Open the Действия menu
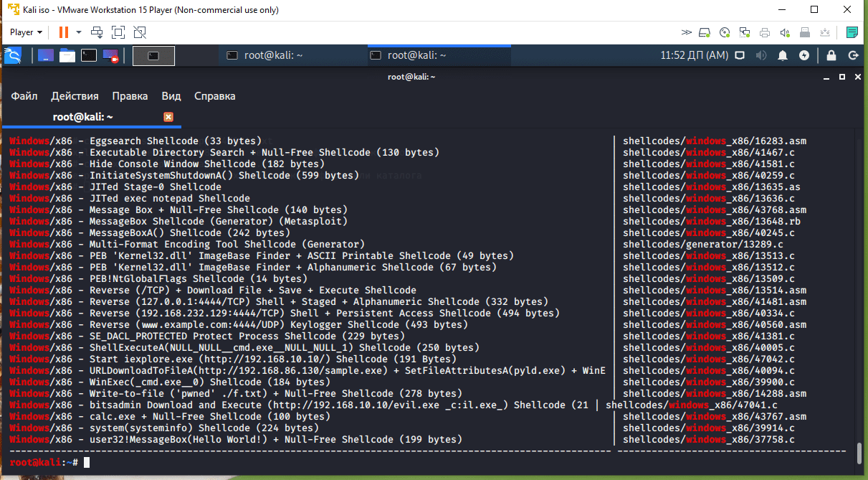Image resolution: width=868 pixels, height=480 pixels. [75, 96]
